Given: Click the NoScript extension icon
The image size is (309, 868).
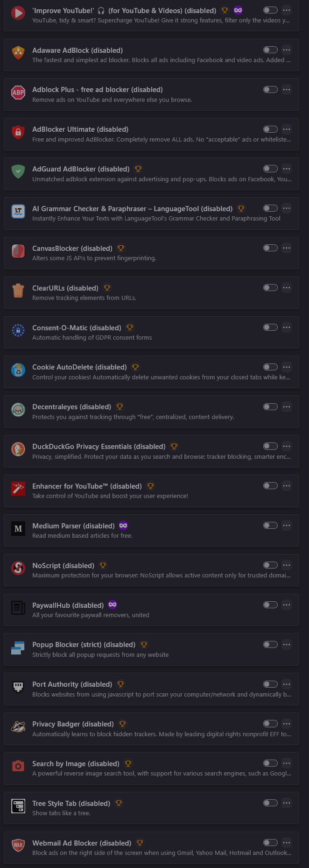Looking at the screenshot, I should [18, 568].
